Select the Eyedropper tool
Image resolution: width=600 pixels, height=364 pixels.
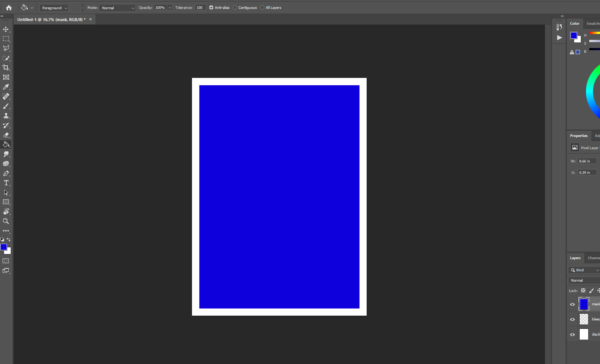pyautogui.click(x=6, y=87)
